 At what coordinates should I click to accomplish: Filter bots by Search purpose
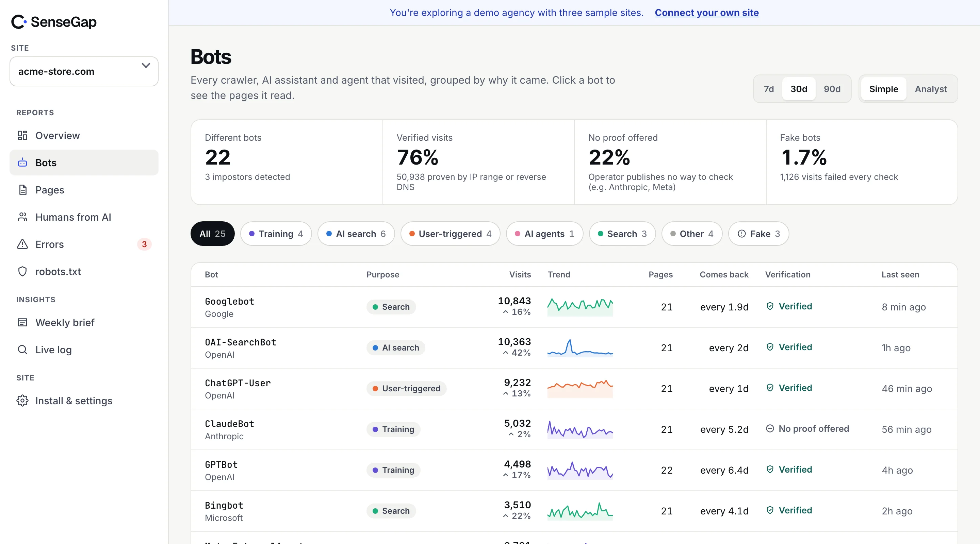(622, 234)
